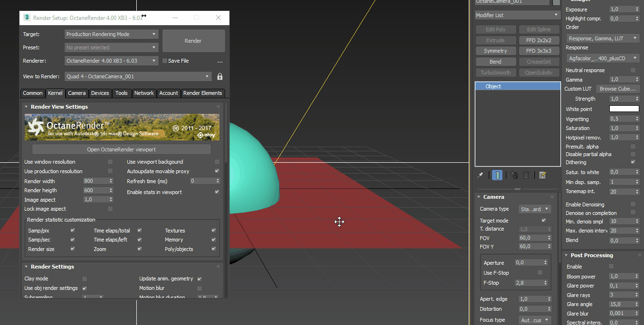This screenshot has width=644, height=325.
Task: Enable Use production resolution checkbox
Action: coord(110,171)
